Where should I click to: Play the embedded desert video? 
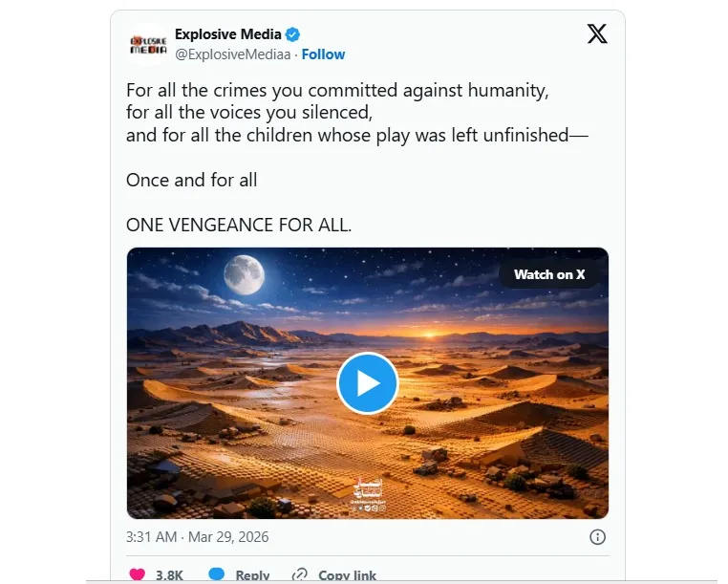367,383
